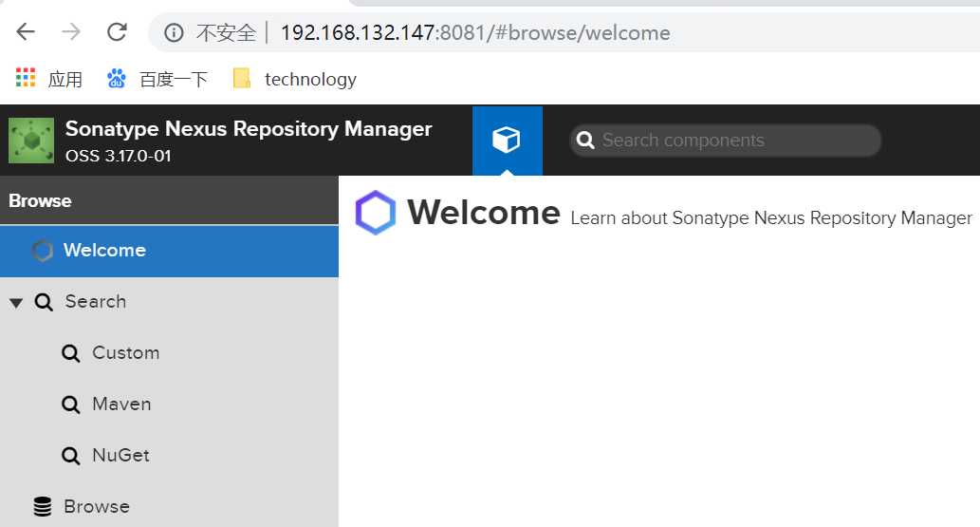View site info for insecure connection

(x=174, y=32)
